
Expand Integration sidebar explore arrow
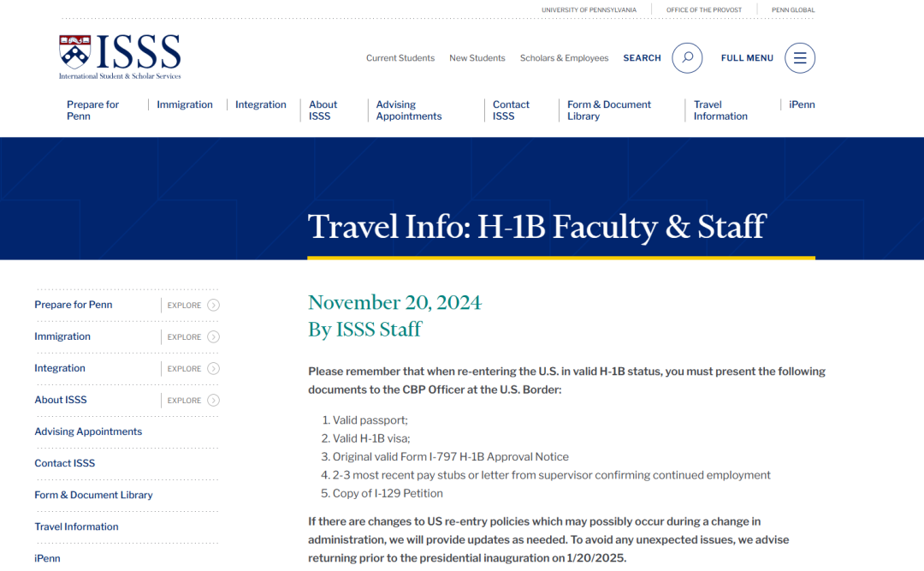213,369
